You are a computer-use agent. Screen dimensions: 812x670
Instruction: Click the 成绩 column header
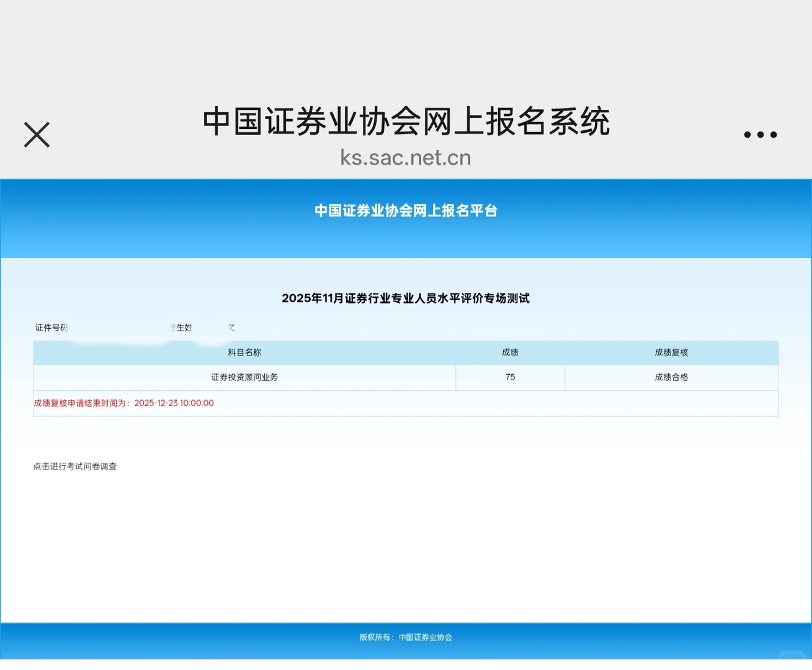(x=510, y=352)
